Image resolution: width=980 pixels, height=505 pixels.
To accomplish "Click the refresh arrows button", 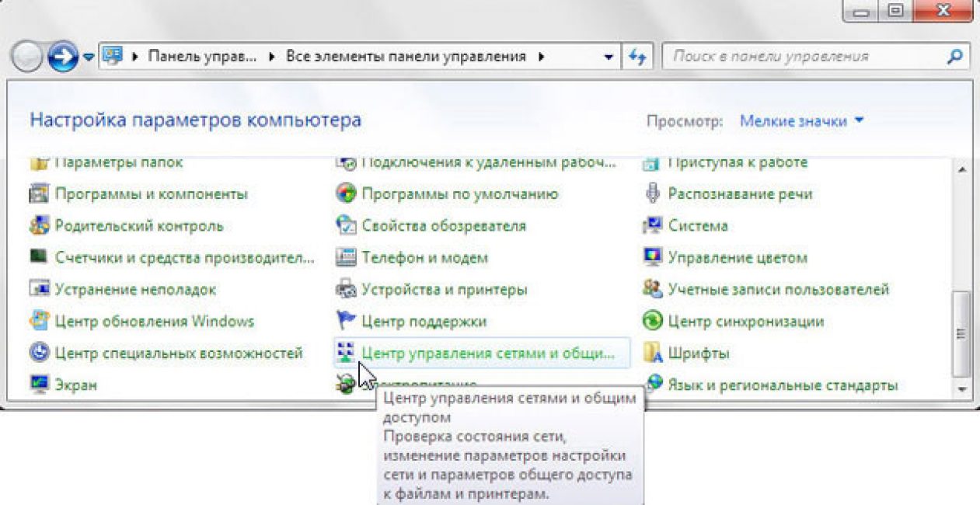I will point(638,57).
